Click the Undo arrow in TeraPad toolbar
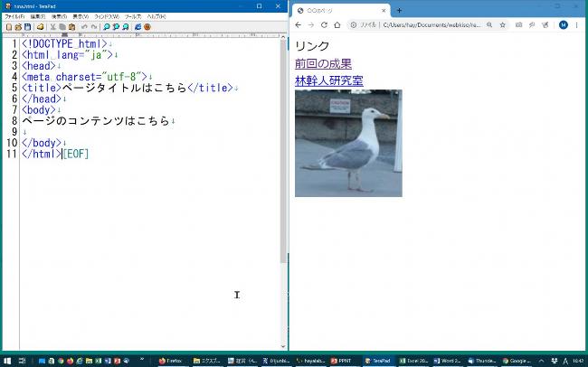Screen dimensions: 588x367 [84, 27]
